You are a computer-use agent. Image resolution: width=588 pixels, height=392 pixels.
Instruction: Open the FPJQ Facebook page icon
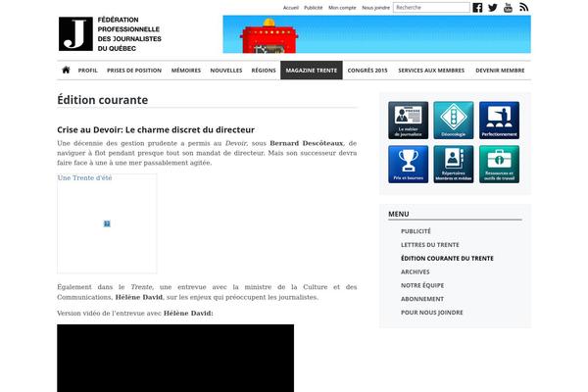pos(477,8)
